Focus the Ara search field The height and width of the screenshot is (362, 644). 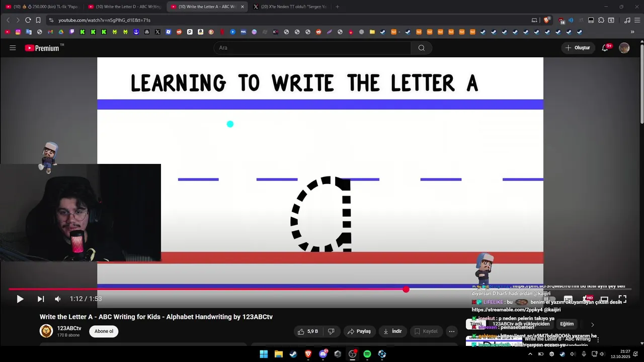(312, 48)
